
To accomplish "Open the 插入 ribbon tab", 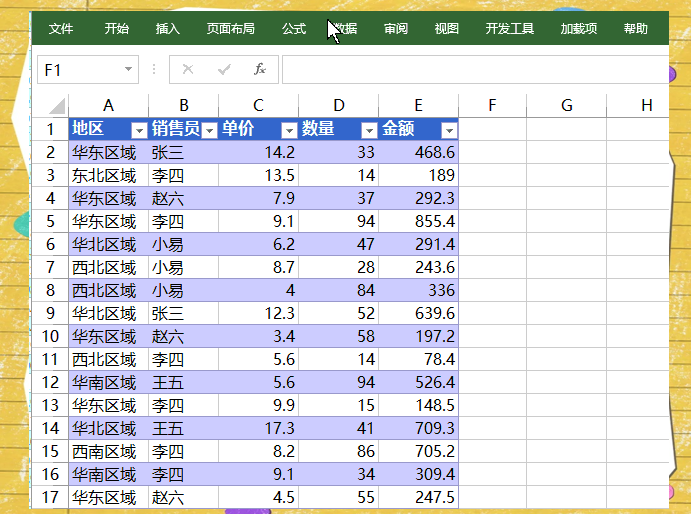I will [167, 29].
